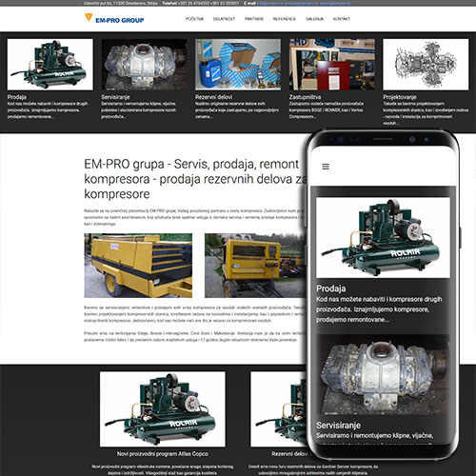Open the Početna menu item
The height and width of the screenshot is (476, 476).
point(194,19)
